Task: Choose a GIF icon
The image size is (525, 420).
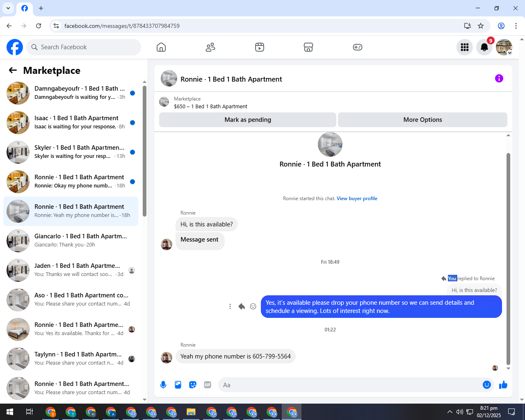Action: (x=208, y=385)
